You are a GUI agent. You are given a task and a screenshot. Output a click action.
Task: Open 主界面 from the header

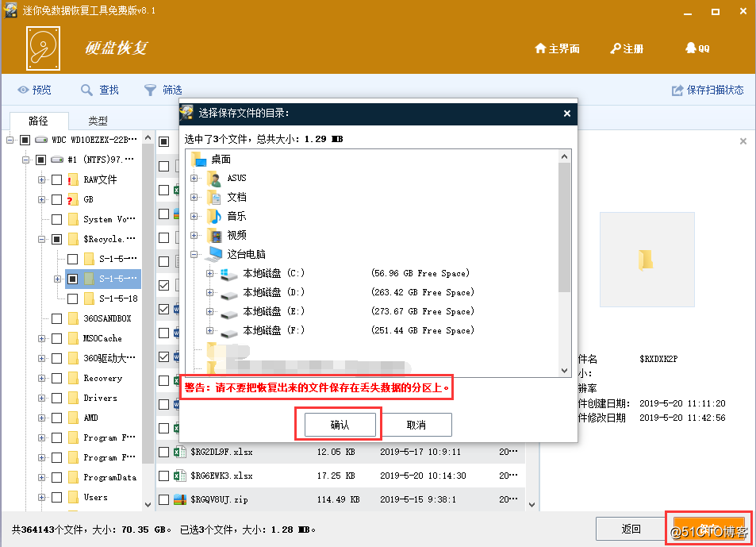point(558,48)
